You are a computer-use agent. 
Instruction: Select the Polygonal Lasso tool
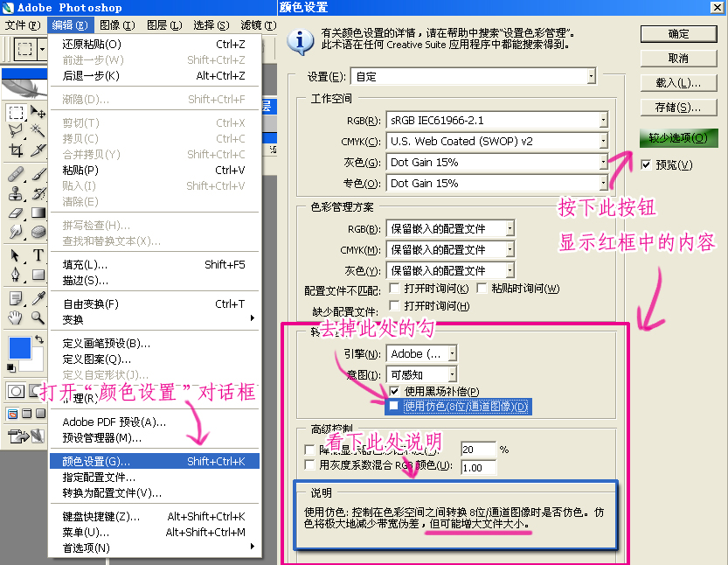pyautogui.click(x=16, y=131)
